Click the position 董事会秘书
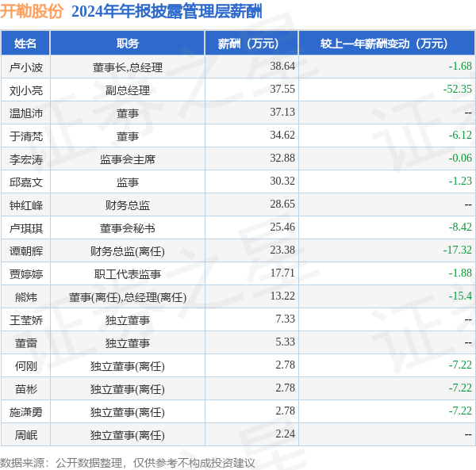 [128, 228]
